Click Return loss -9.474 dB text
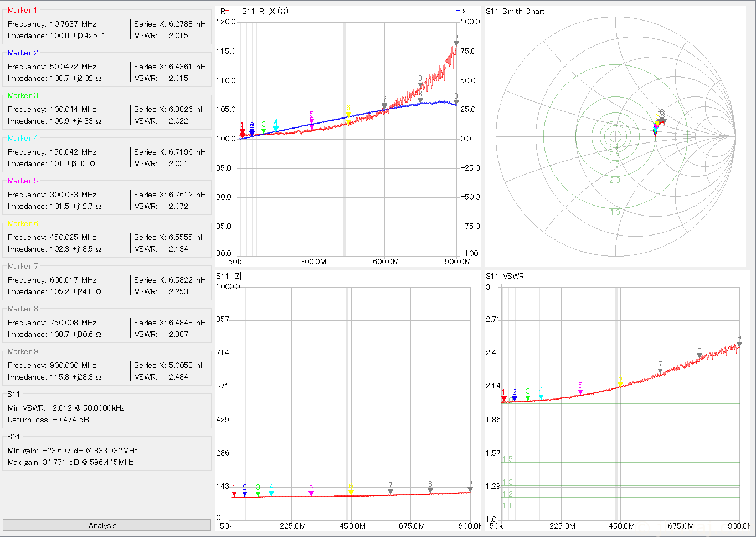 click(x=48, y=420)
